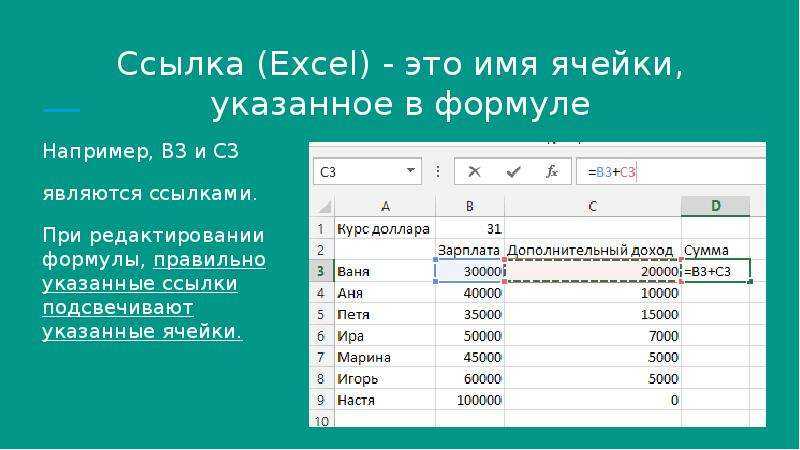Click the name cell 'Аня'
Viewport: 800px width, 450px height.
tap(385, 293)
